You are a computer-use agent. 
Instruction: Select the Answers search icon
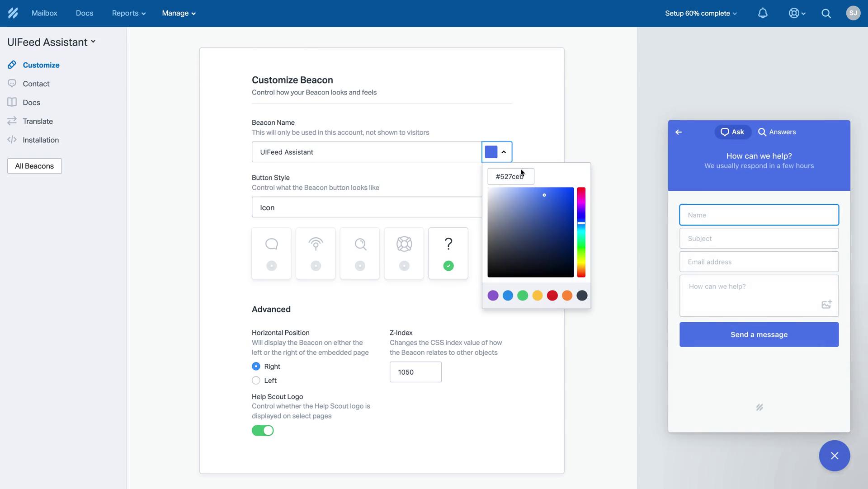click(x=762, y=132)
